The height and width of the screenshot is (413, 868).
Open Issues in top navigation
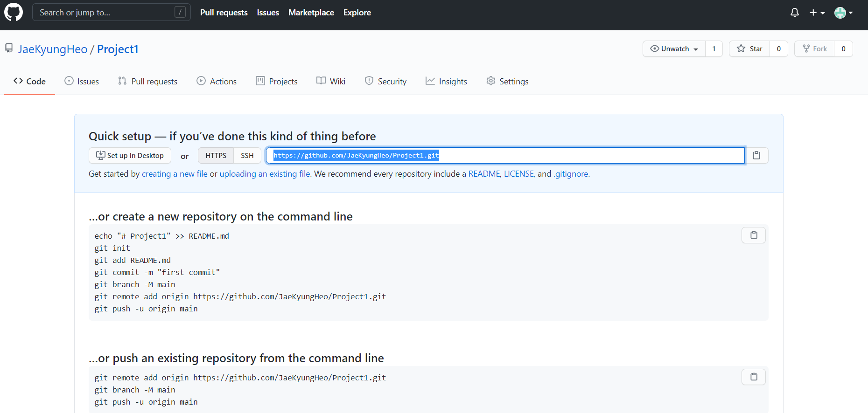pyautogui.click(x=268, y=13)
